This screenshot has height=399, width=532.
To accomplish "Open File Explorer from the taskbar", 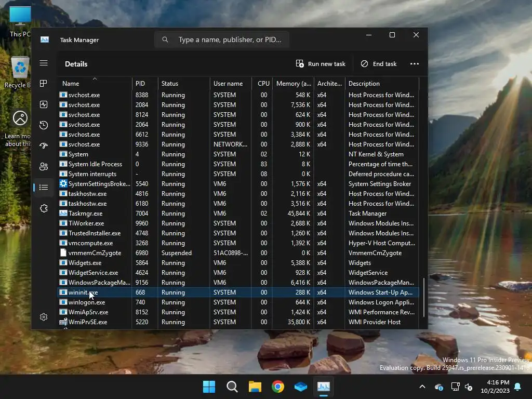I will coord(255,387).
